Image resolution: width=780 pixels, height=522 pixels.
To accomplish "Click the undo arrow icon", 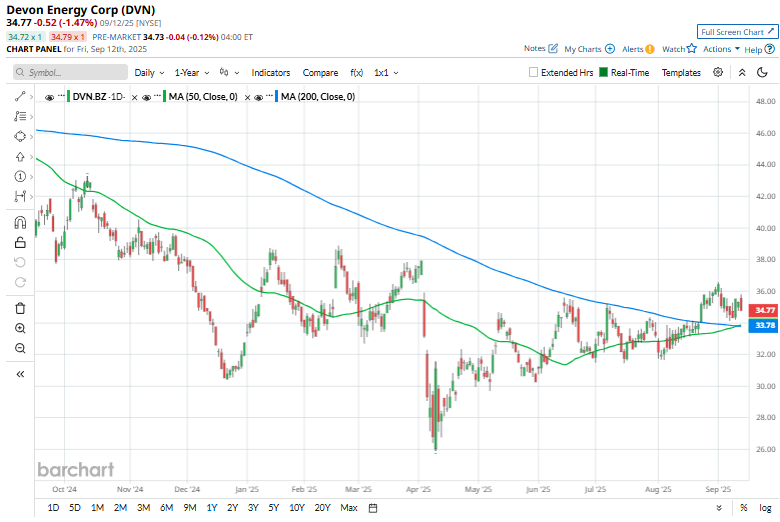I will (20, 262).
